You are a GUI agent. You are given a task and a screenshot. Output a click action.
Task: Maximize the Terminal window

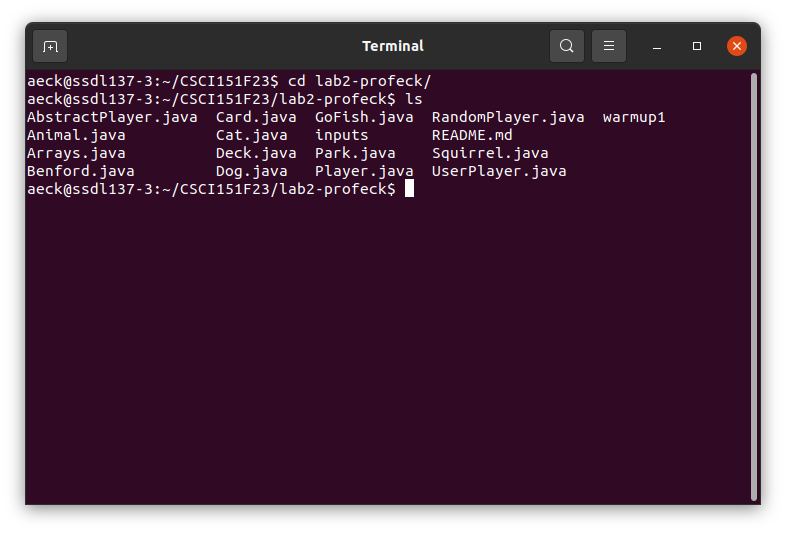(697, 46)
